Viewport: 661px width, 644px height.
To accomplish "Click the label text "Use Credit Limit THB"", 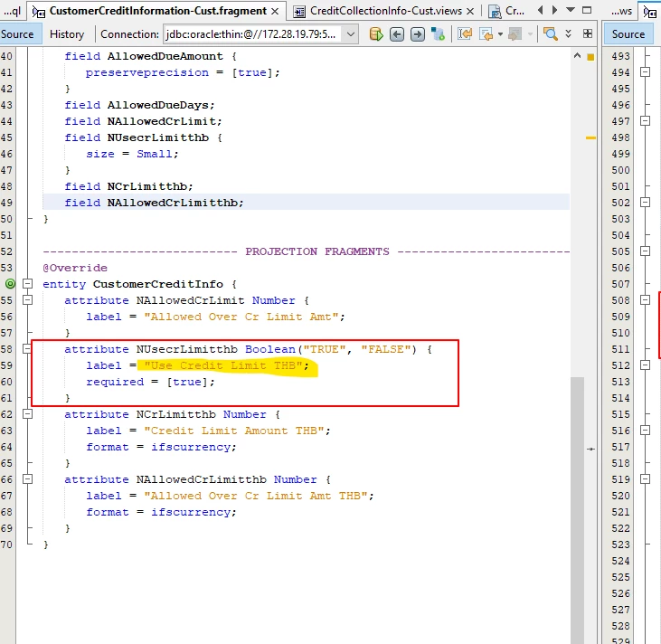I will point(223,365).
